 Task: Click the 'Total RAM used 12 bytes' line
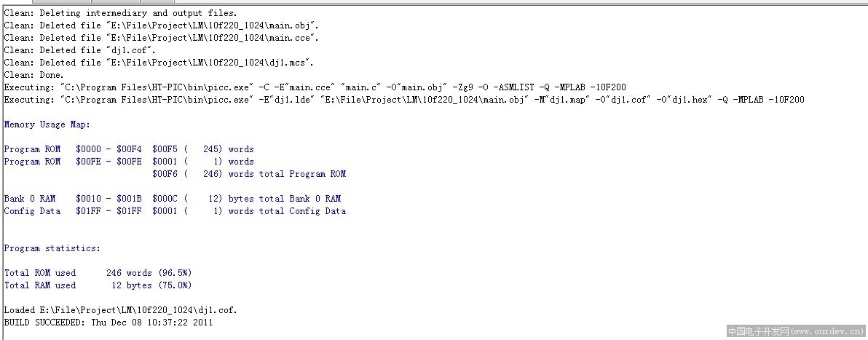[98, 285]
